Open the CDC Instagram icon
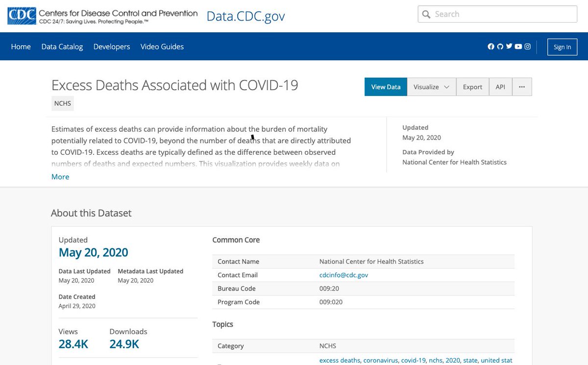Image resolution: width=588 pixels, height=365 pixels. click(x=528, y=47)
